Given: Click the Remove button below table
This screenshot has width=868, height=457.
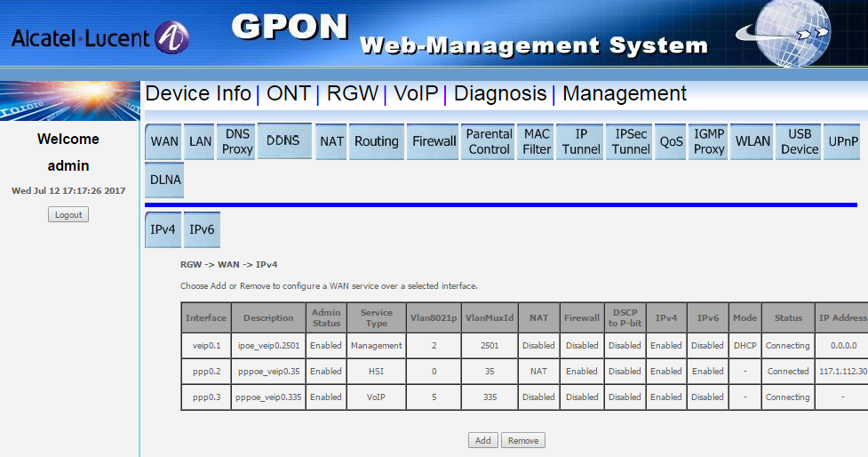Looking at the screenshot, I should tap(522, 440).
